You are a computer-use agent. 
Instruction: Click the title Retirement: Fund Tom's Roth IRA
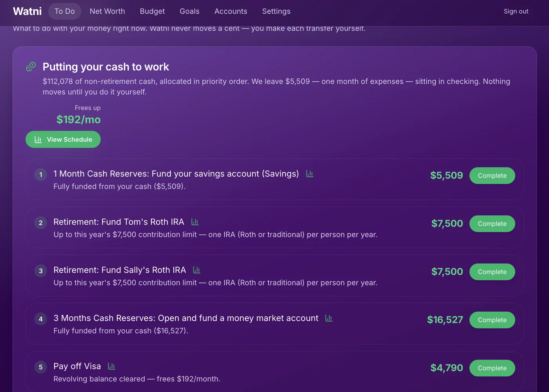[x=119, y=222]
